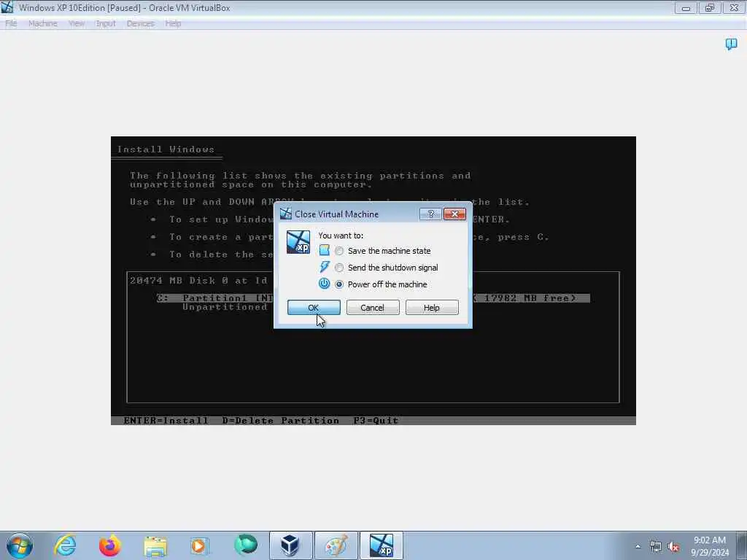Select the Unpartitioned space row
The height and width of the screenshot is (560, 747).
tap(225, 307)
